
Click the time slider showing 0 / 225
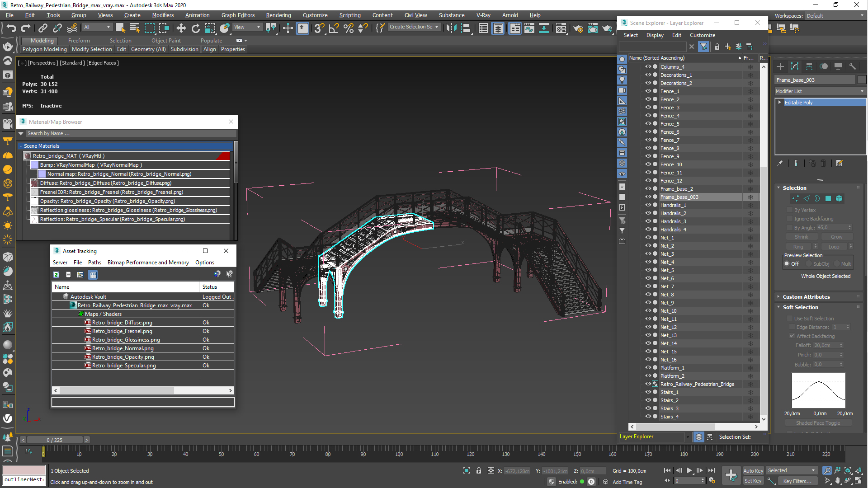[x=55, y=440]
